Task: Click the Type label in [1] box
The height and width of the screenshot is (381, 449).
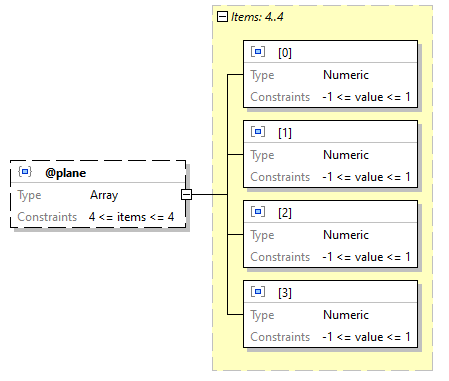Action: click(x=262, y=156)
